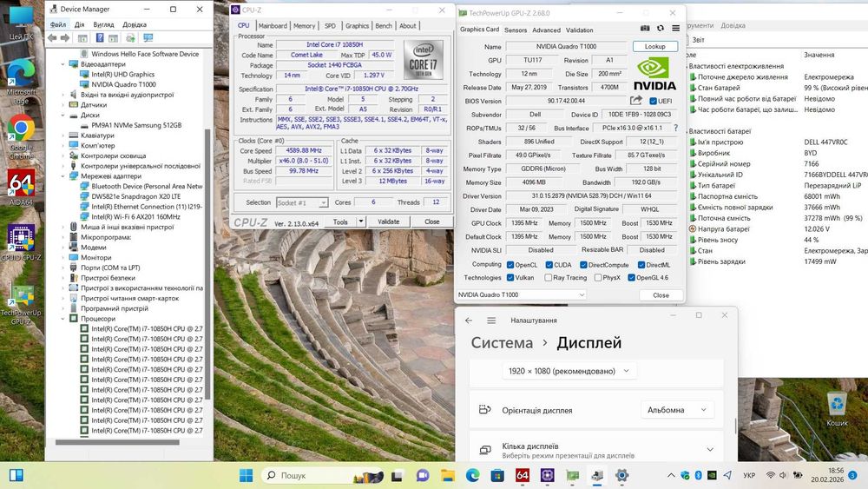Switch to SPD tab in CPU-Z
This screenshot has height=489, width=868.
coord(330,25)
